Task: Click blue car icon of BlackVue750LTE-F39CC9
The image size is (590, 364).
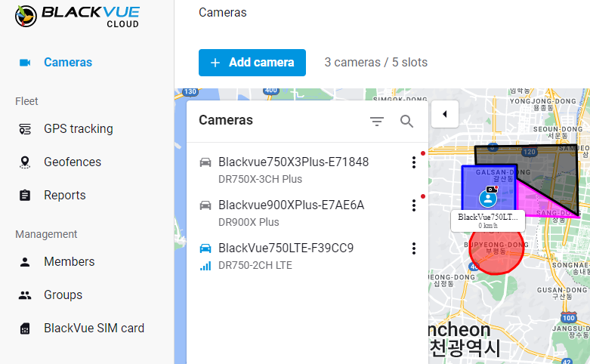Action: pos(205,248)
